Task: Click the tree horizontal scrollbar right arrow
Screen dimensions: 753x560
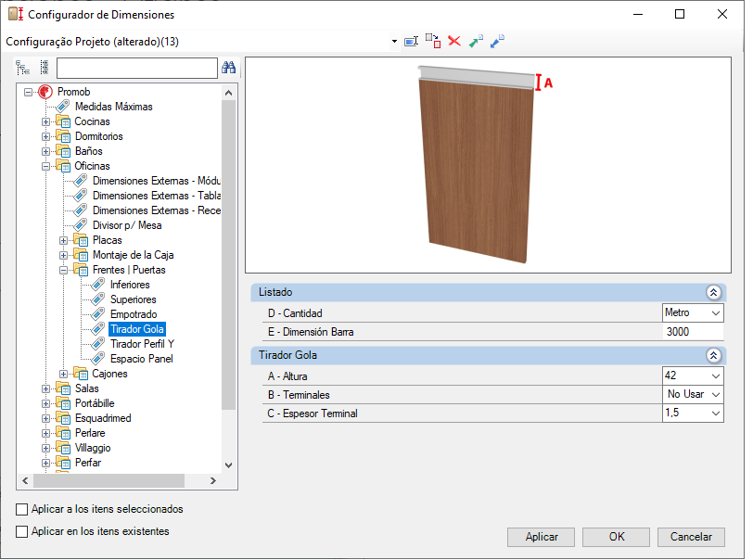Action: 213,481
